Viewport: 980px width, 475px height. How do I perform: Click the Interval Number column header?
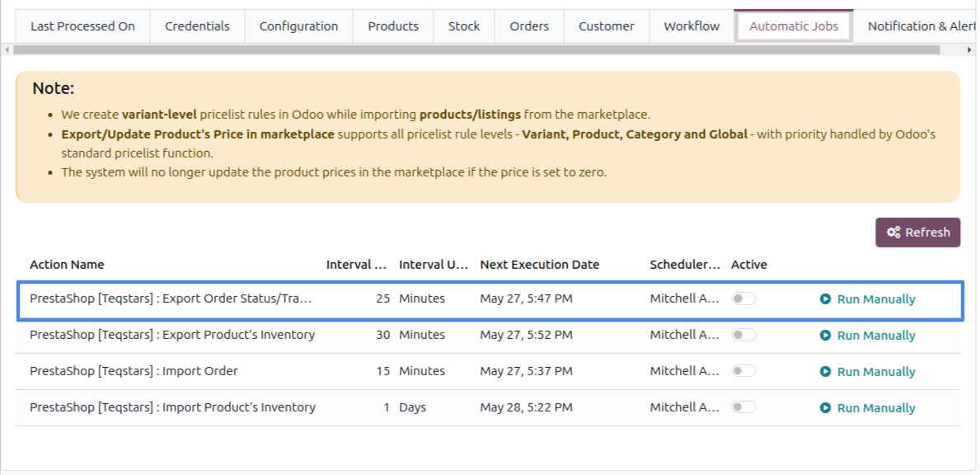point(356,265)
